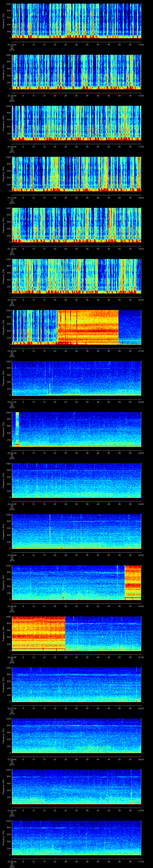Select the spectrogram panel starting at 22:21:00
The image size is (153, 868).
click(x=77, y=378)
